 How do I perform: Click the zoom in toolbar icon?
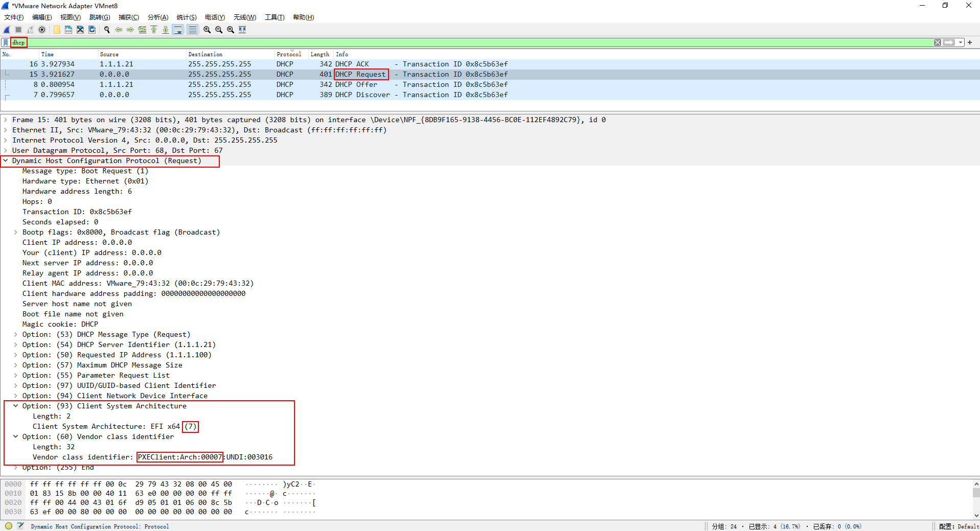207,30
